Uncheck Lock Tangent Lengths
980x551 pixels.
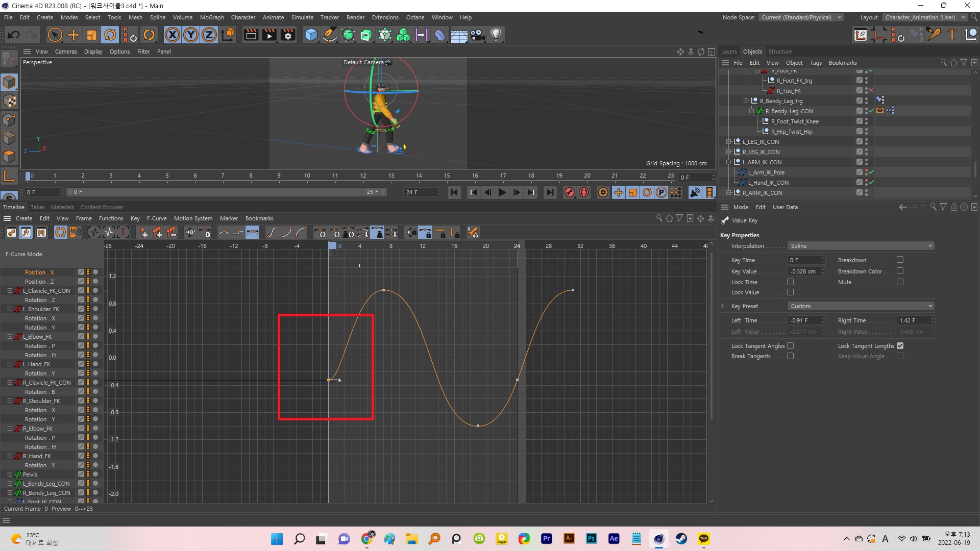900,345
